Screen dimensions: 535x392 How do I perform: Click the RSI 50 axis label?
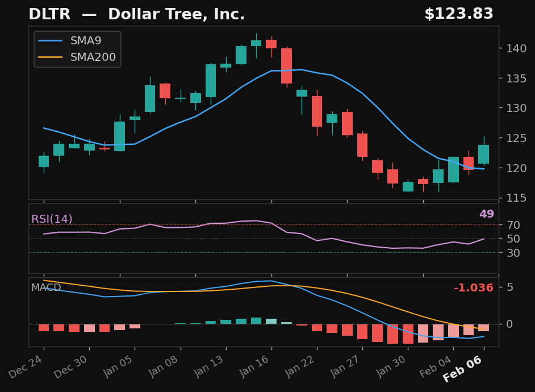coord(513,239)
